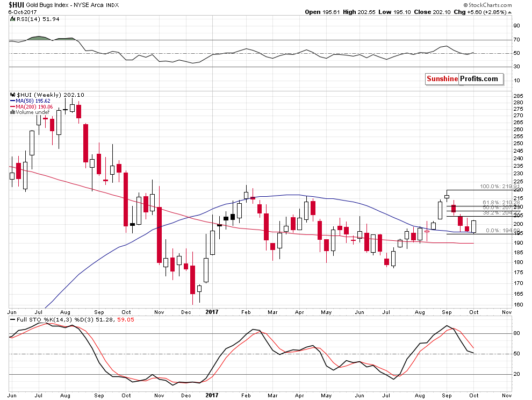Click the bold 2017 label under the stochastic panel

click(212, 395)
